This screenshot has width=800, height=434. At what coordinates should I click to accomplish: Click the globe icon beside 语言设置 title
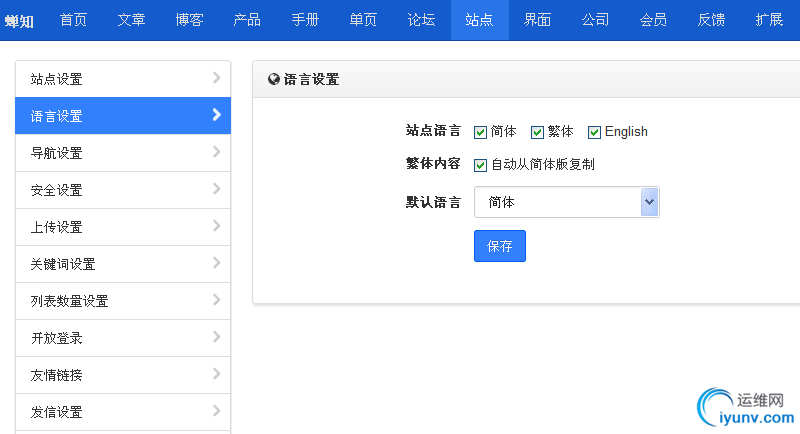274,79
